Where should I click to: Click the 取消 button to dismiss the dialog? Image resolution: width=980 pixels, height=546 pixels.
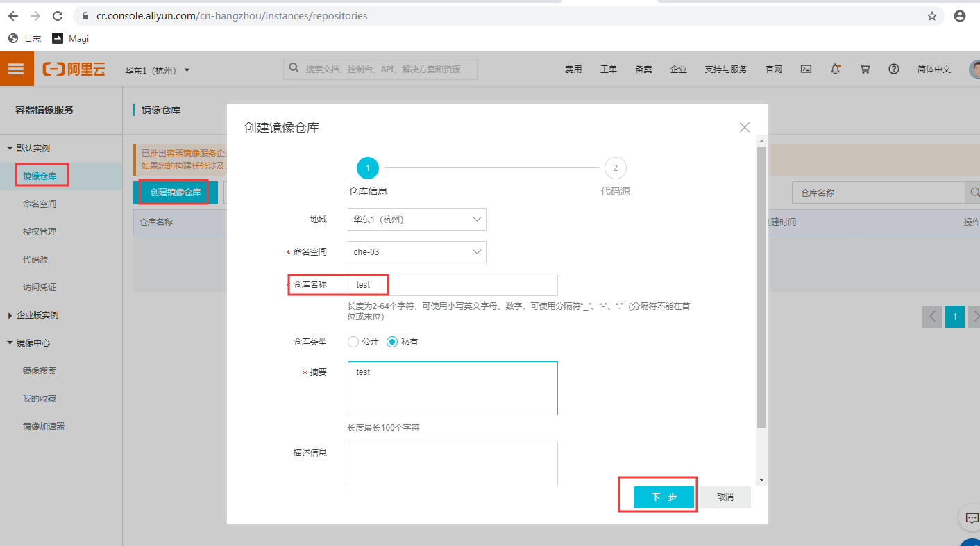pos(724,496)
